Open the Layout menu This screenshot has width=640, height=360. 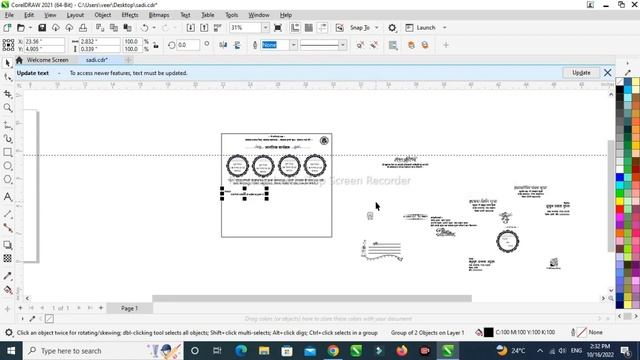75,15
